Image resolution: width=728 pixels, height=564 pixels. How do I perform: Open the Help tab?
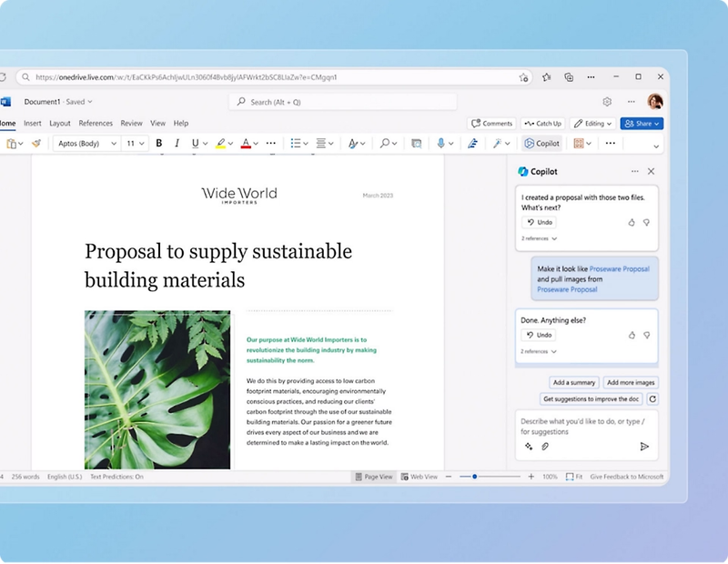[x=181, y=124]
